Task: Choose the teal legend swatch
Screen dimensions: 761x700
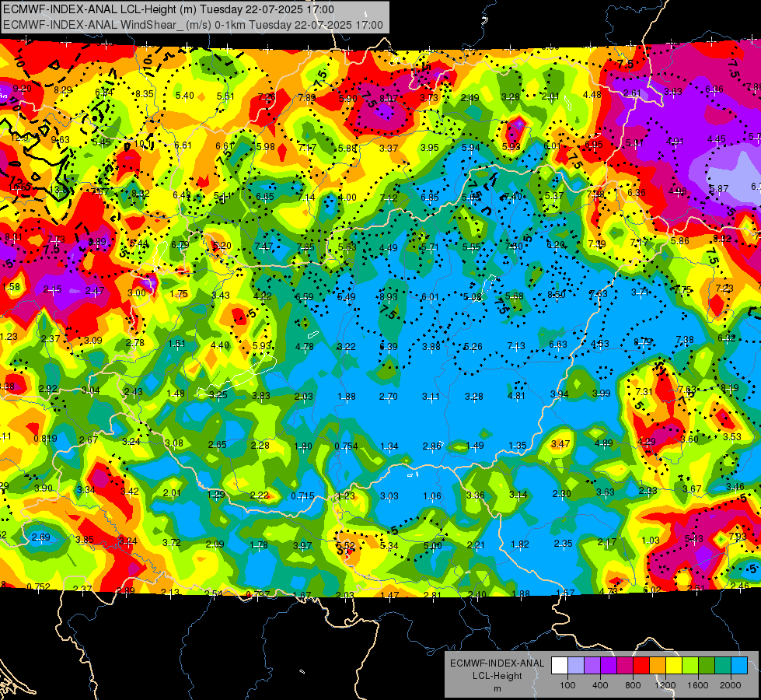Action: click(x=723, y=666)
